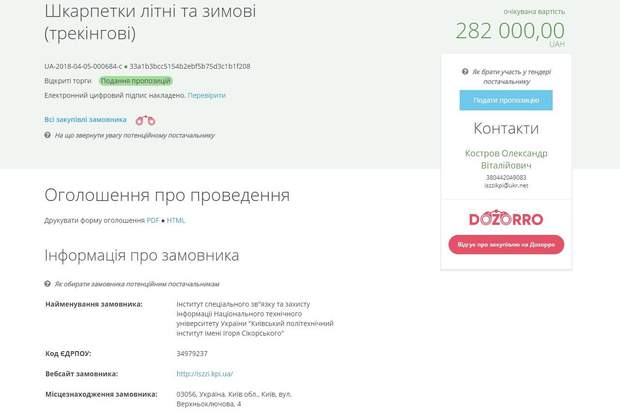The width and height of the screenshot is (620, 416).
Task: Click the DOZORRO logo
Action: tap(505, 217)
